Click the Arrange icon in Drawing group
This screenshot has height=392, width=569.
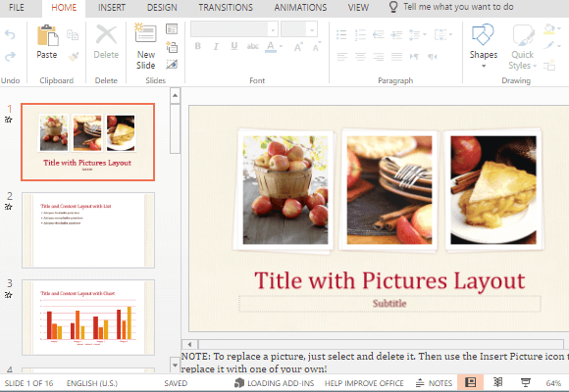click(549, 66)
